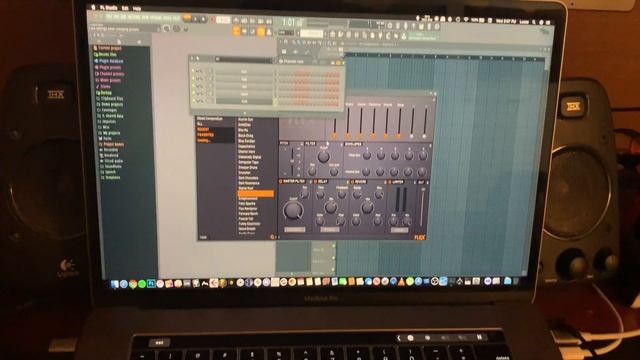Open the Edit menu in the macOS menu bar

[x=125, y=8]
